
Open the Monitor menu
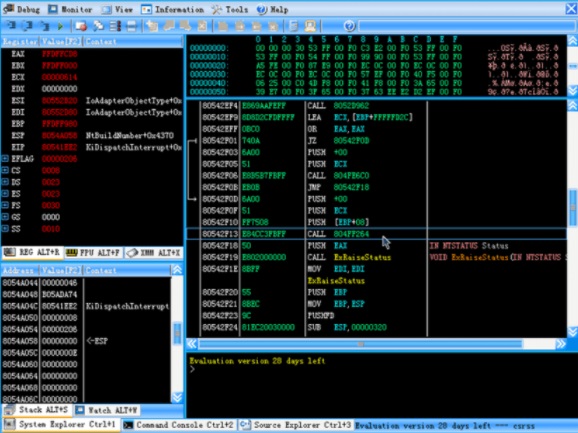(x=70, y=9)
